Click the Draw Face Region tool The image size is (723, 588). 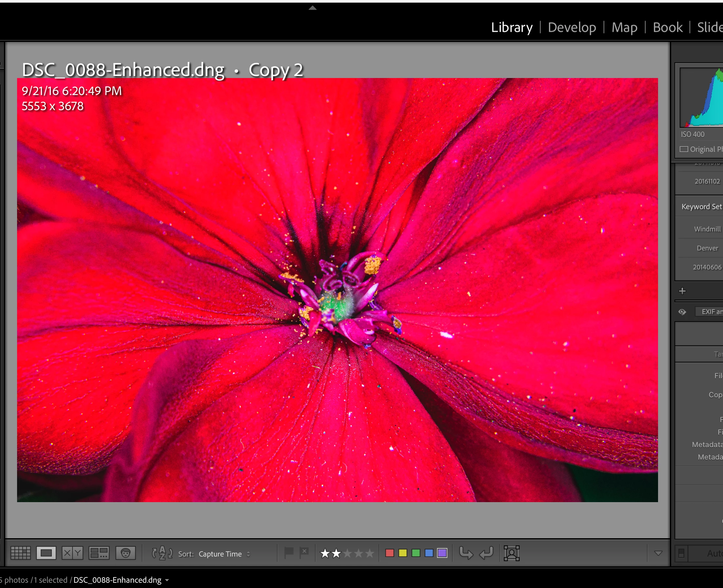[511, 553]
